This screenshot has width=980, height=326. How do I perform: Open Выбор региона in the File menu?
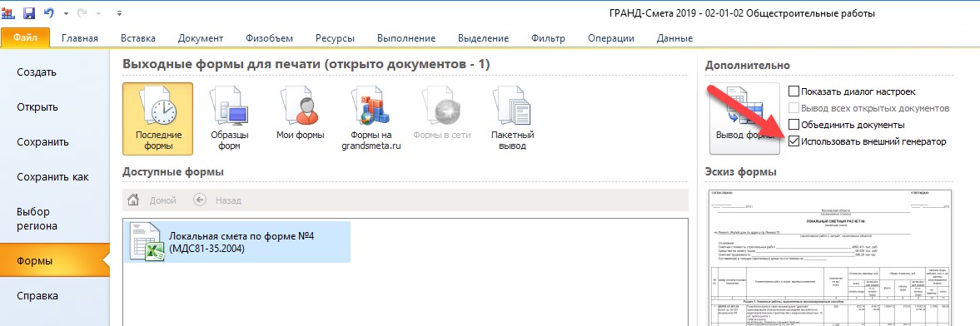[54, 219]
